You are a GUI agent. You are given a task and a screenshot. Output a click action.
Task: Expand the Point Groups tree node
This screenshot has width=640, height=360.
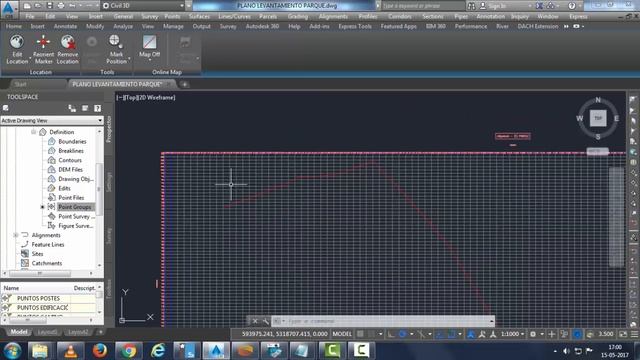[42, 207]
